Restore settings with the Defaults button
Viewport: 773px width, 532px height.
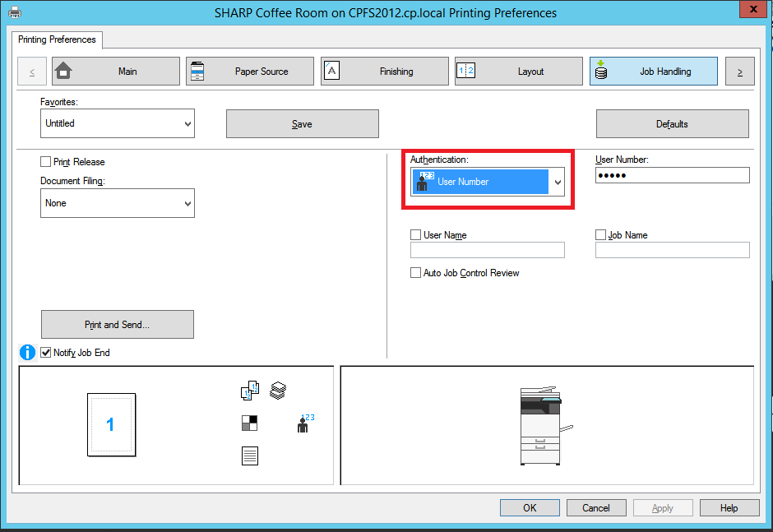(673, 124)
